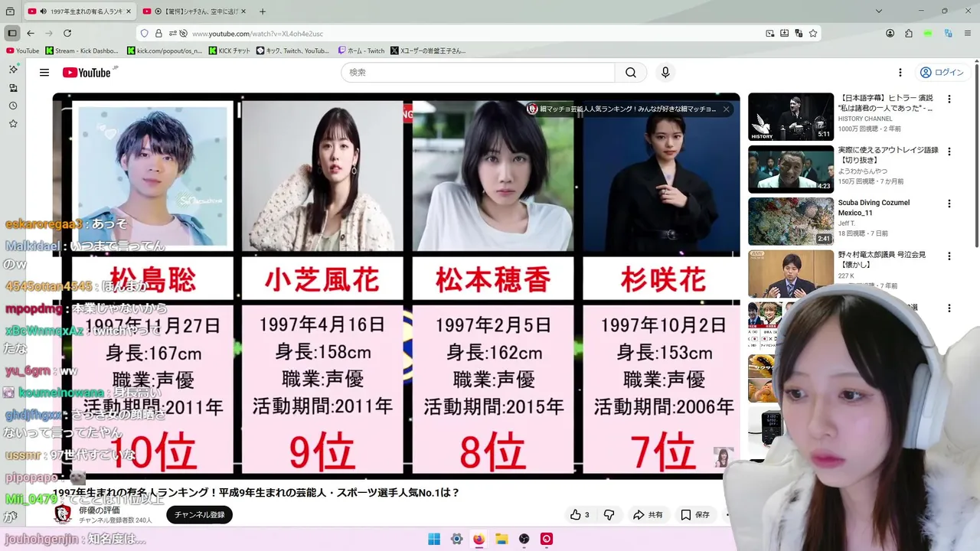Mute the playing tab via its speaker icon
980x551 pixels.
click(x=43, y=11)
